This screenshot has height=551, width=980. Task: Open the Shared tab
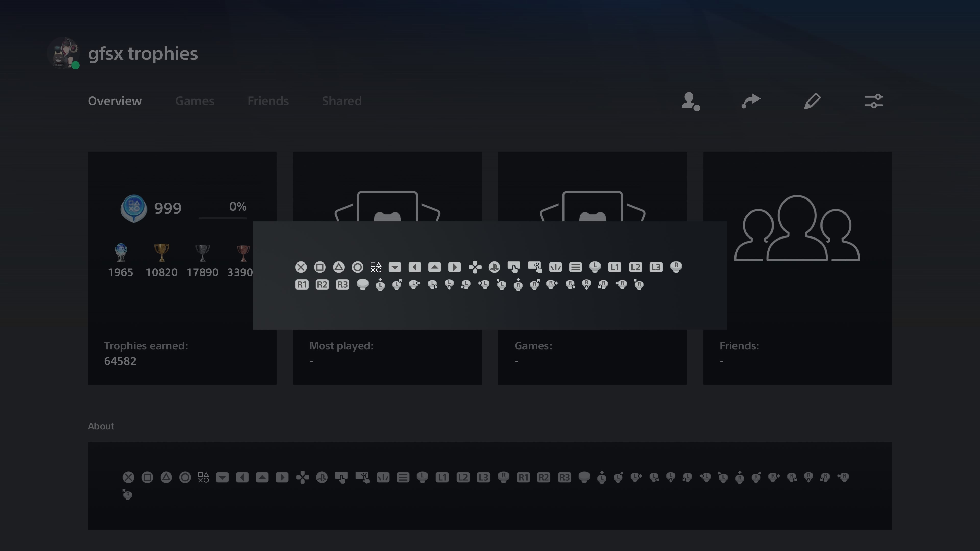pyautogui.click(x=341, y=101)
